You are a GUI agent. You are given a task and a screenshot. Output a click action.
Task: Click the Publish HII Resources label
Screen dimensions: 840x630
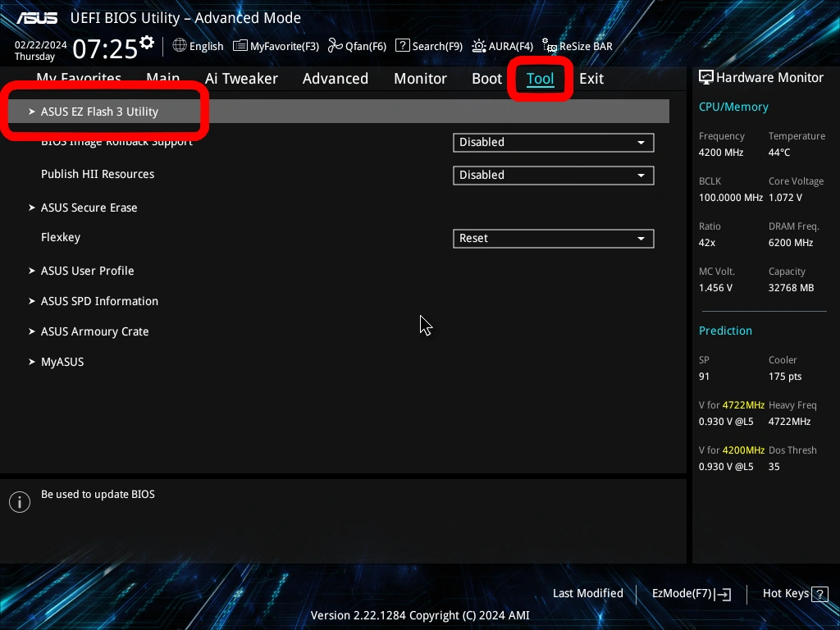click(x=98, y=174)
